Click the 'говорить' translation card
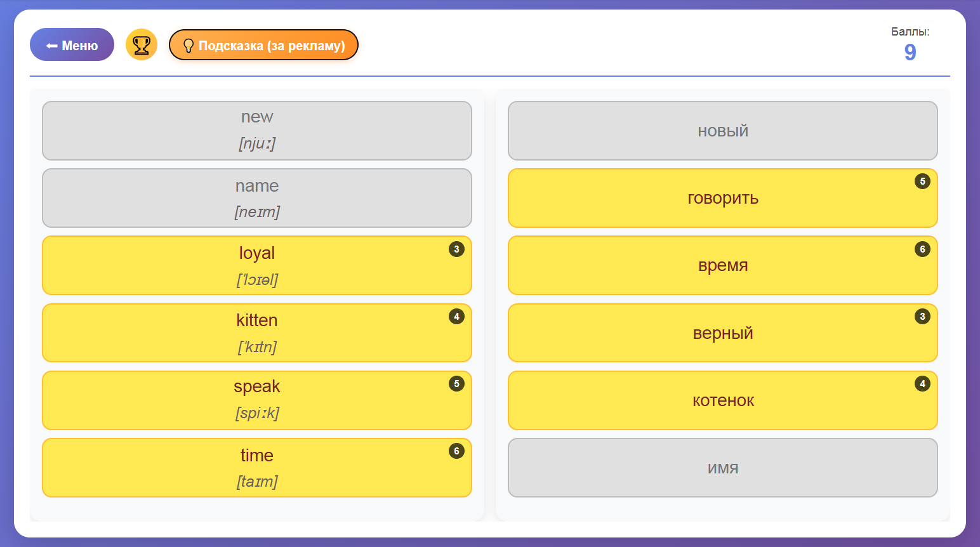Viewport: 980px width, 547px height. (x=722, y=198)
